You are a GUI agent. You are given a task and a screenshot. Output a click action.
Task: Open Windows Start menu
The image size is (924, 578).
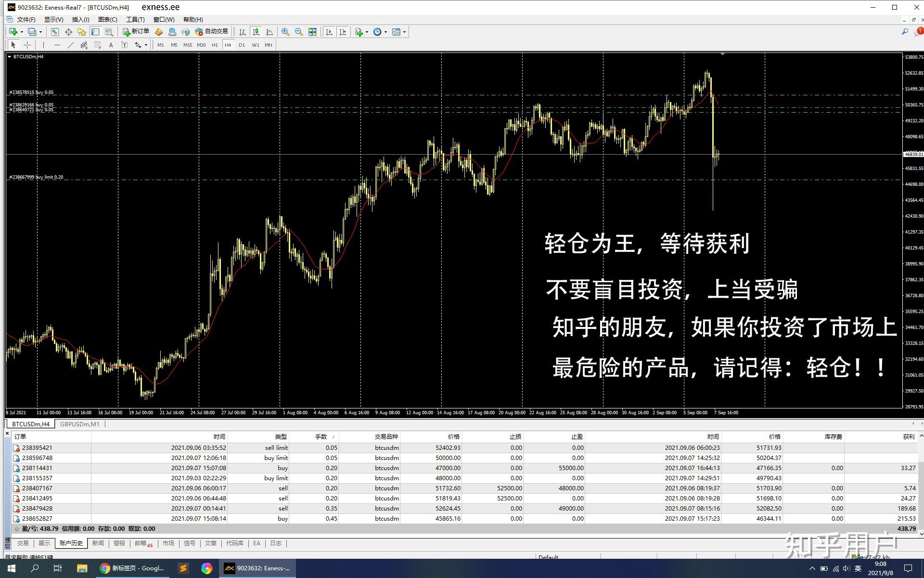12,568
